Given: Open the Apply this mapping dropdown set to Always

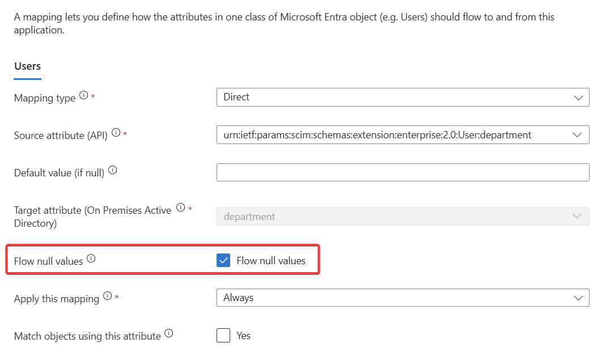Looking at the screenshot, I should pos(403,298).
